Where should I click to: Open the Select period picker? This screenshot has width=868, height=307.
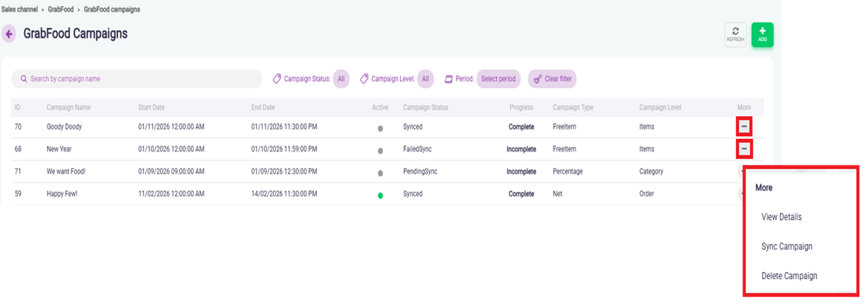pos(498,79)
